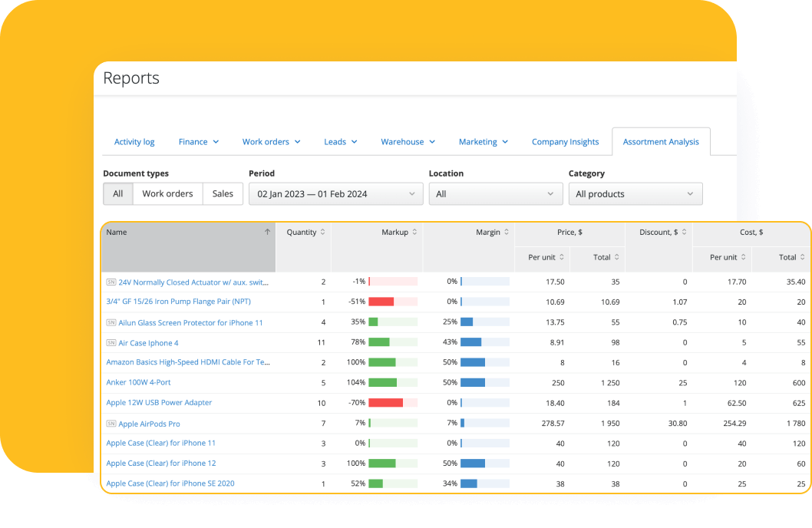Image resolution: width=812 pixels, height=528 pixels.
Task: Expand the All products category selector
Action: point(635,193)
